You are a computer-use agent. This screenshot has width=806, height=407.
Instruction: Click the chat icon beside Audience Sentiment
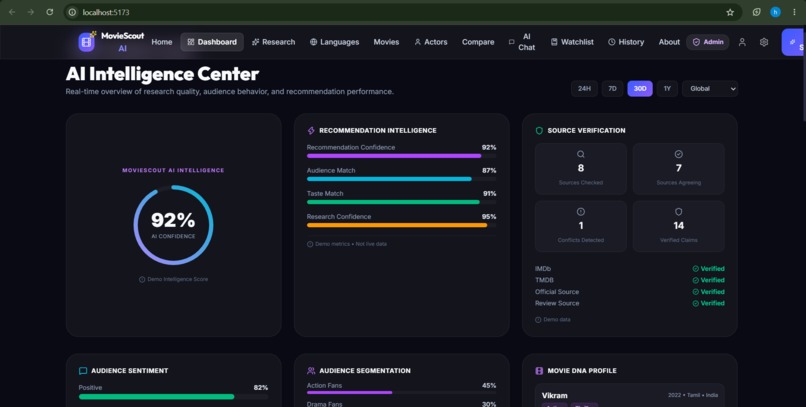coord(83,371)
